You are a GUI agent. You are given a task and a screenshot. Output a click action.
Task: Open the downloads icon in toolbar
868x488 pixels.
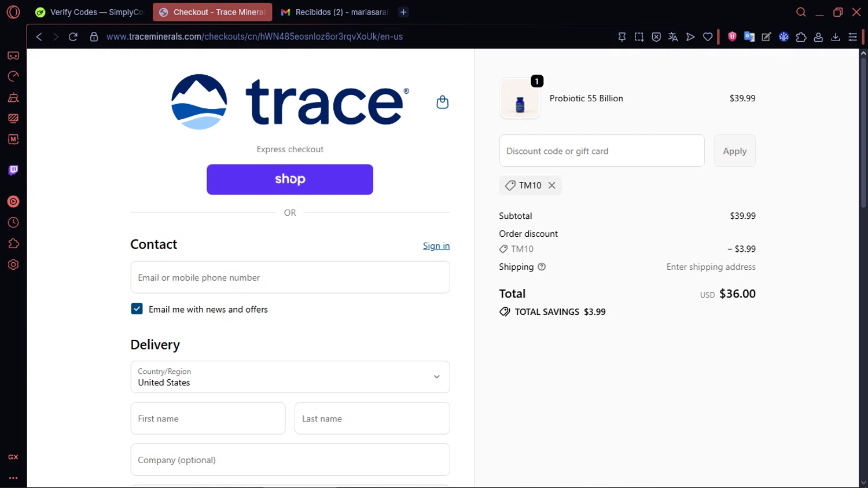click(836, 36)
